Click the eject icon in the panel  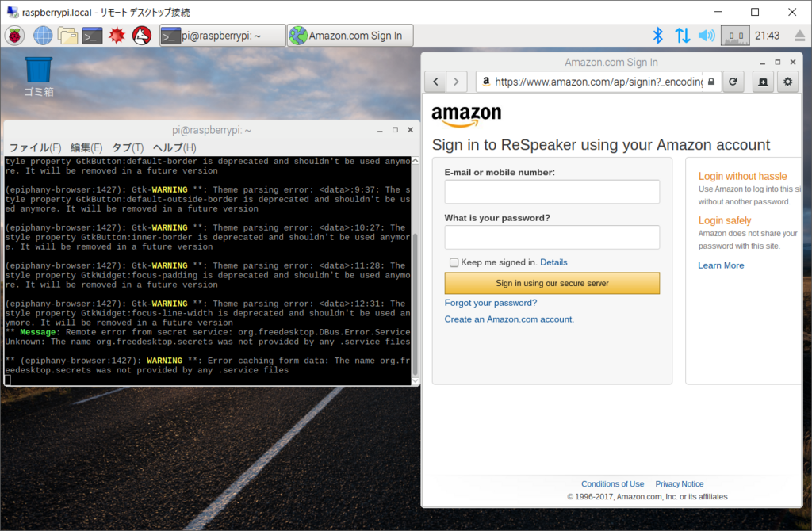(x=799, y=36)
